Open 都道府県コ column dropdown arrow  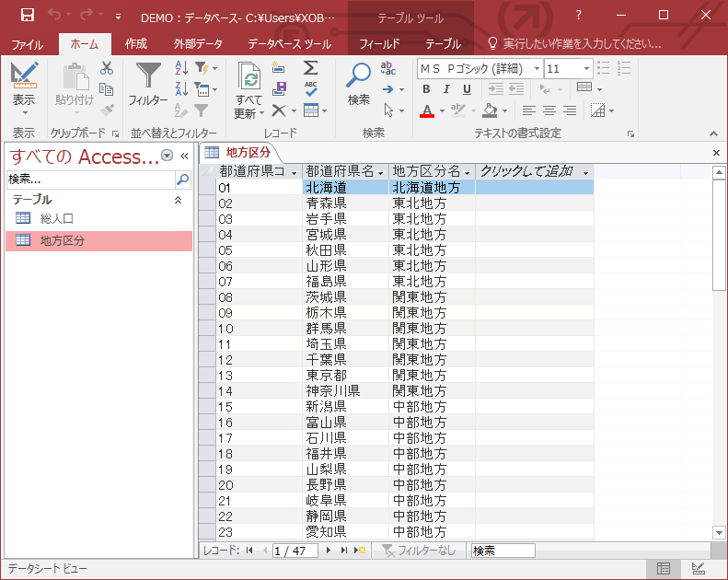click(294, 173)
